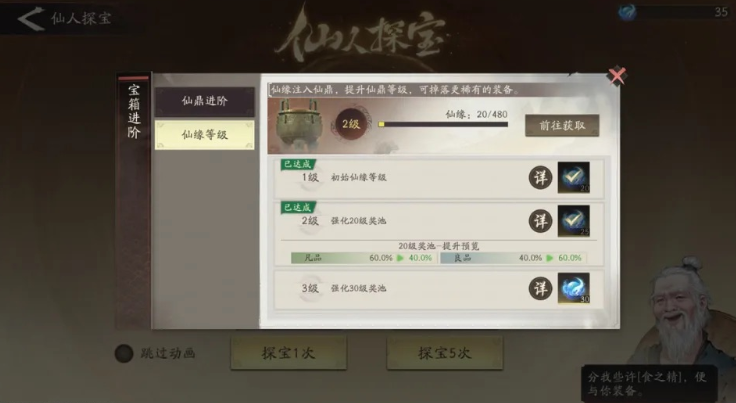Screen dimensions: 736x403
Task: Click the claimed reward icon in the 1级 row
Action: (x=574, y=177)
